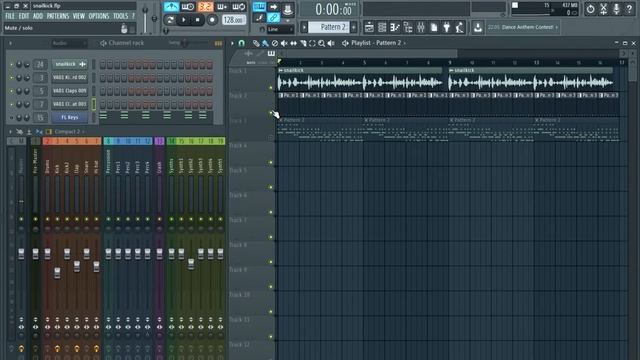This screenshot has width=640, height=360.
Task: Click the circular arrow icon top right
Action: (591, 9)
